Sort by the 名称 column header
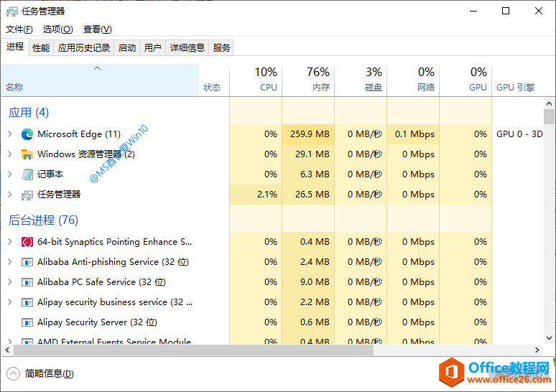The height and width of the screenshot is (392, 556). [x=100, y=80]
